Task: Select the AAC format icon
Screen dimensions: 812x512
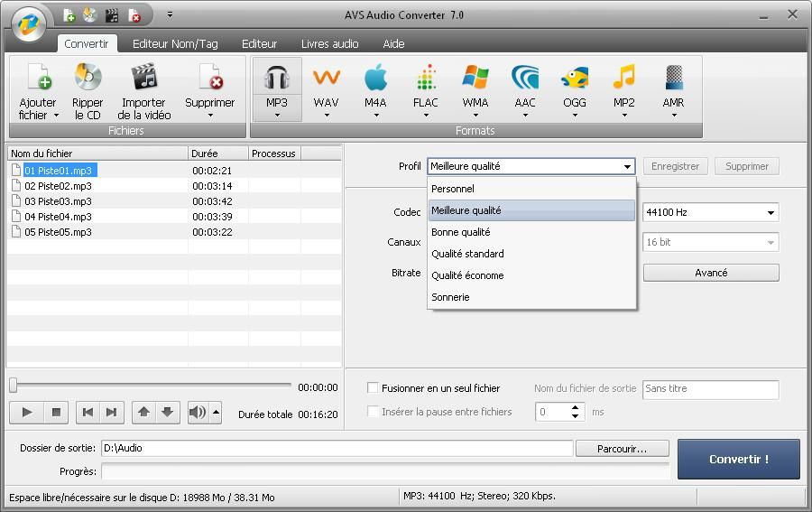Action: (x=525, y=78)
